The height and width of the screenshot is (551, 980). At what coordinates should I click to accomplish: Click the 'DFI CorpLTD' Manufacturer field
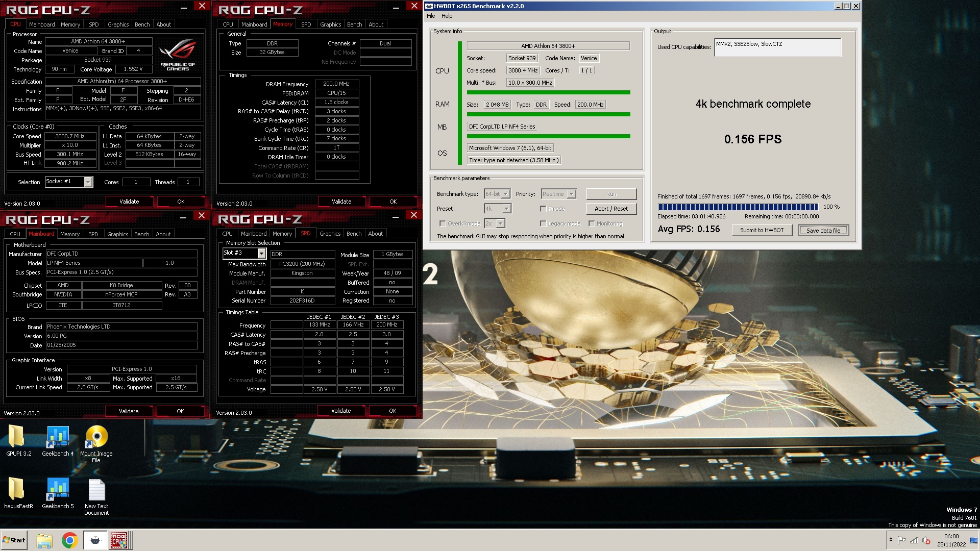pyautogui.click(x=121, y=254)
